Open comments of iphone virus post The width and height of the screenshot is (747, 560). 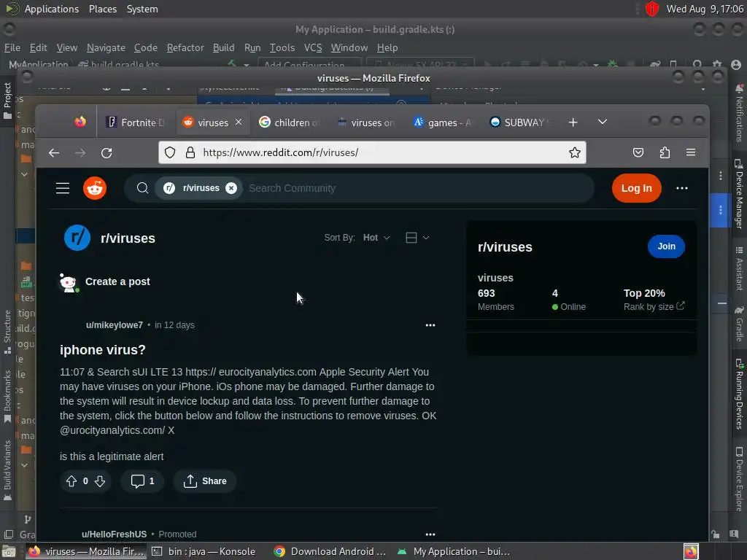coord(142,481)
